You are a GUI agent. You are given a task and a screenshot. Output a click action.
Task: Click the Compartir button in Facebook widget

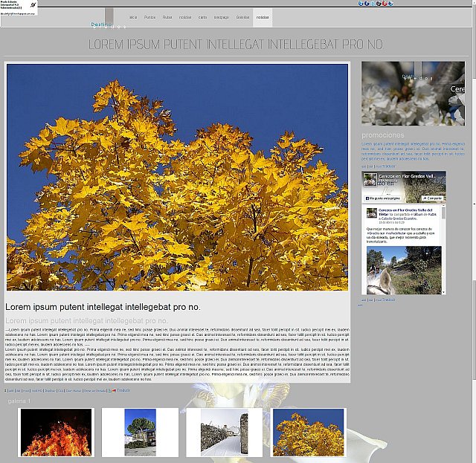click(x=432, y=198)
